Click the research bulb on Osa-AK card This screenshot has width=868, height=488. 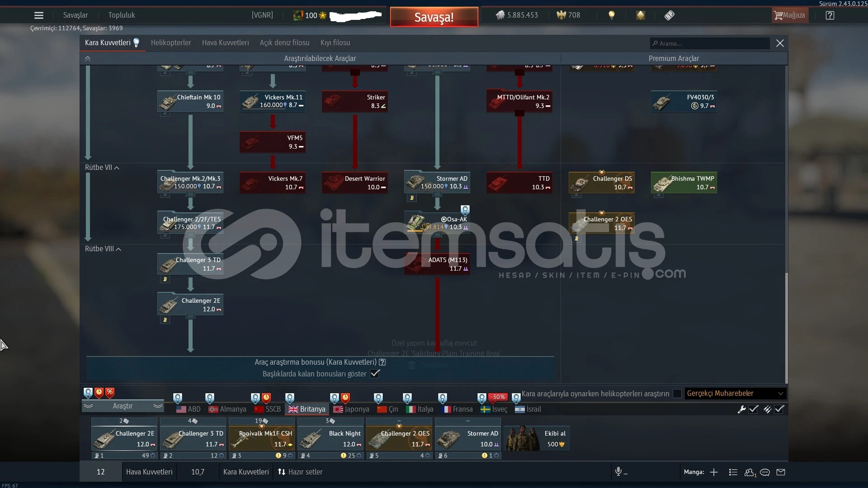click(x=465, y=210)
